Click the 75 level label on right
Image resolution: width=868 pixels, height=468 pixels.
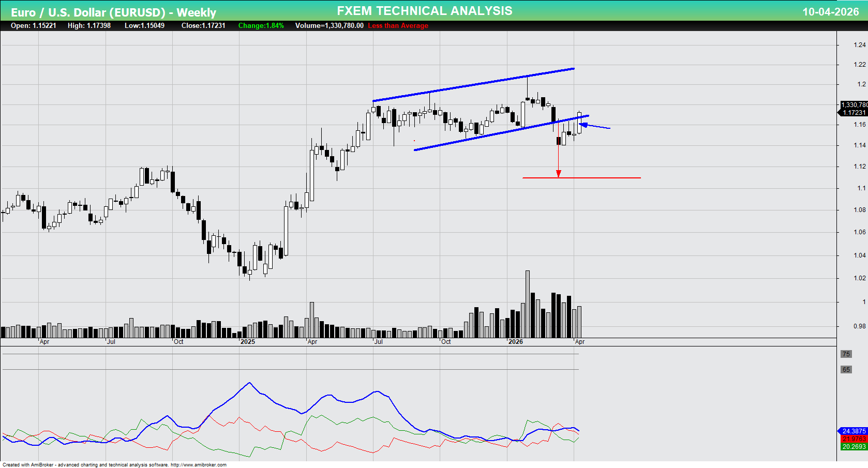846,354
